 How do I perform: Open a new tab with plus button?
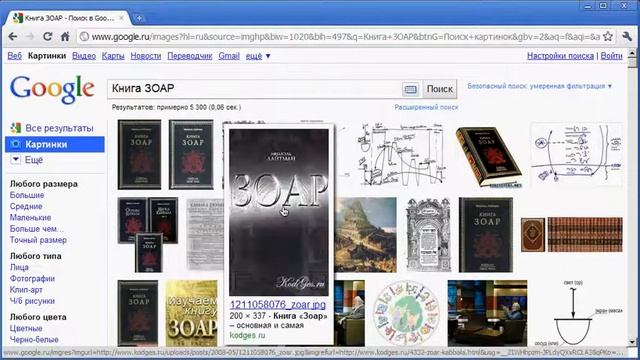tap(139, 18)
